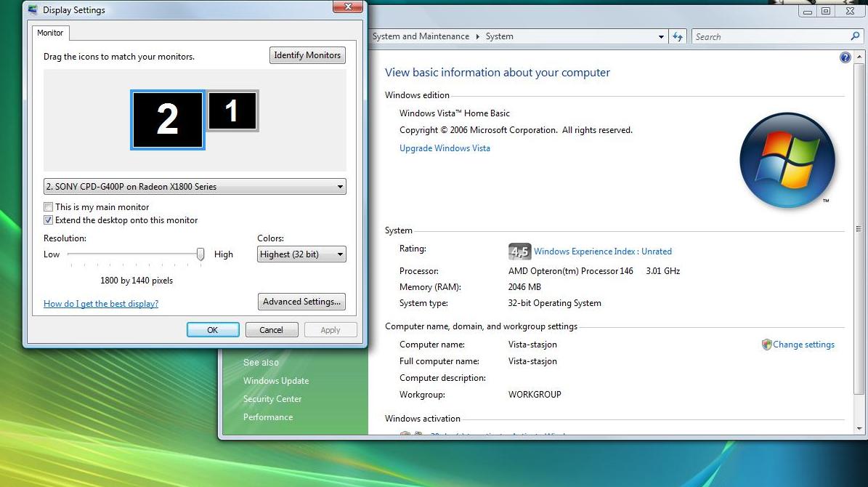Uncheck 'Extend the desktop onto this monitor'
The width and height of the screenshot is (868, 487).
pyautogui.click(x=48, y=220)
